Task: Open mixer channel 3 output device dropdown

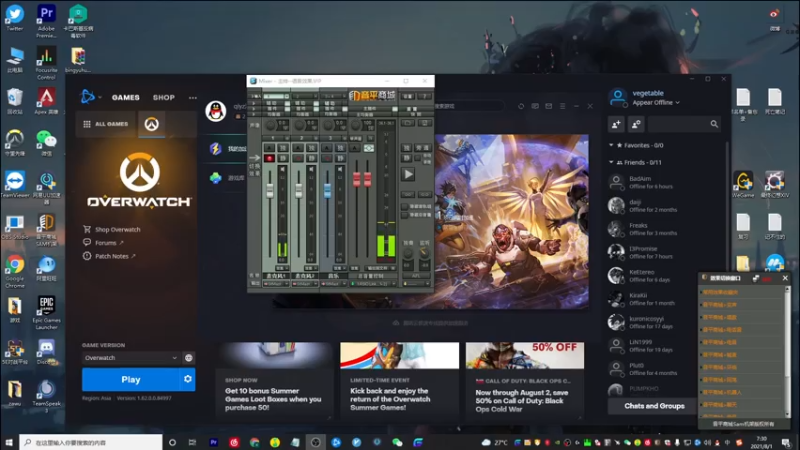Action: 333,284
